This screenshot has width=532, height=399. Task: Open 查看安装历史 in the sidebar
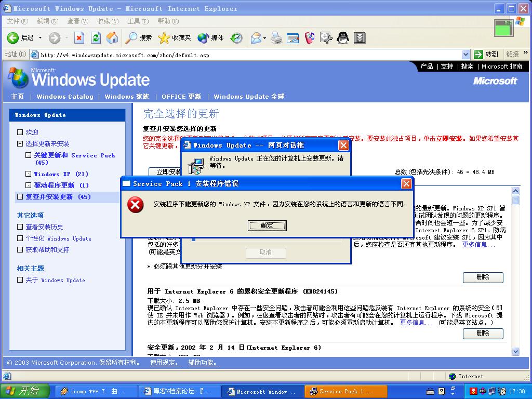44,227
